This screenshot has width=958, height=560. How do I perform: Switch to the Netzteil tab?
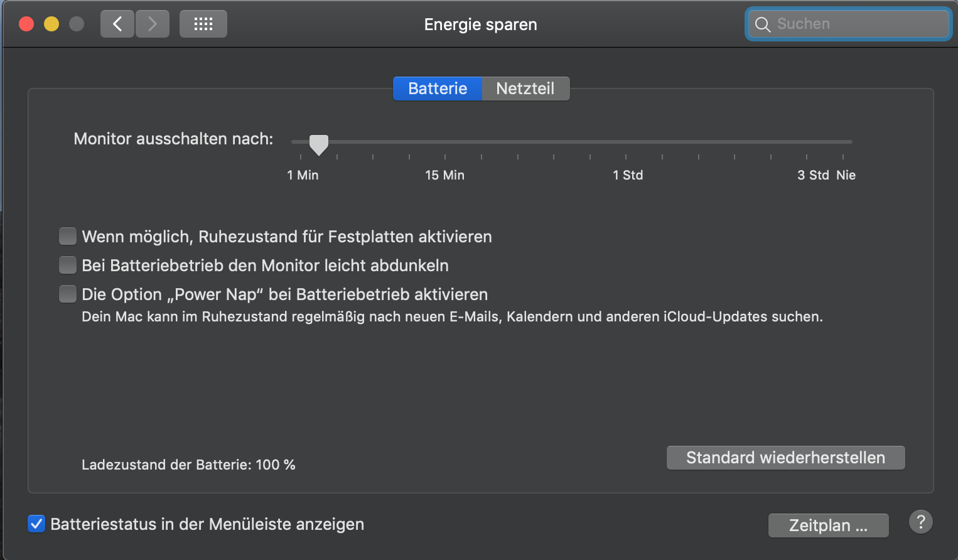pos(525,89)
